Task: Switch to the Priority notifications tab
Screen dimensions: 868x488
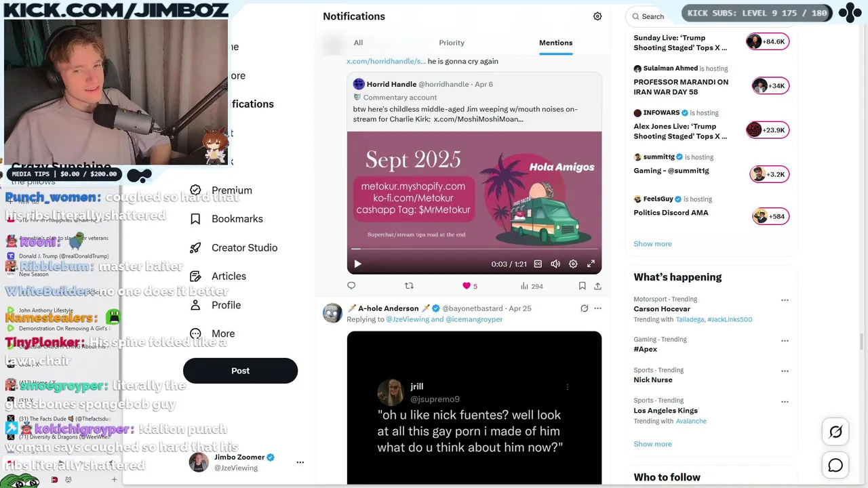Action: pyautogui.click(x=452, y=43)
